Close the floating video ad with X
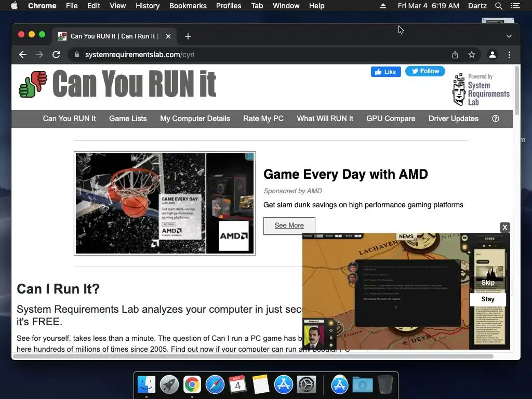 504,228
